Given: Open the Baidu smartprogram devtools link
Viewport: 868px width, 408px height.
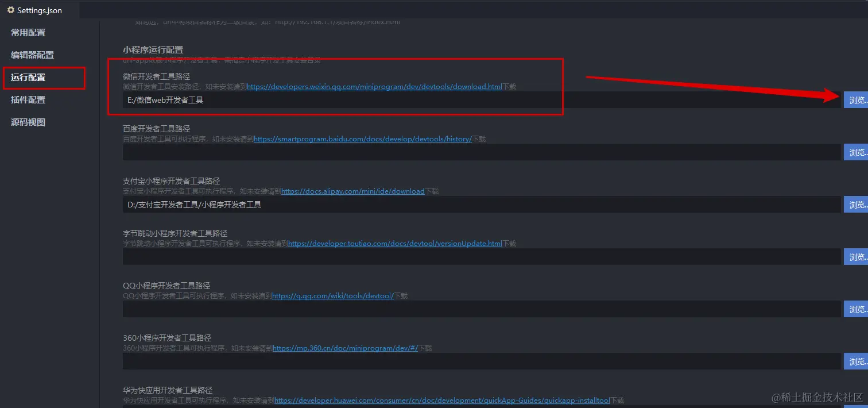Looking at the screenshot, I should (362, 139).
